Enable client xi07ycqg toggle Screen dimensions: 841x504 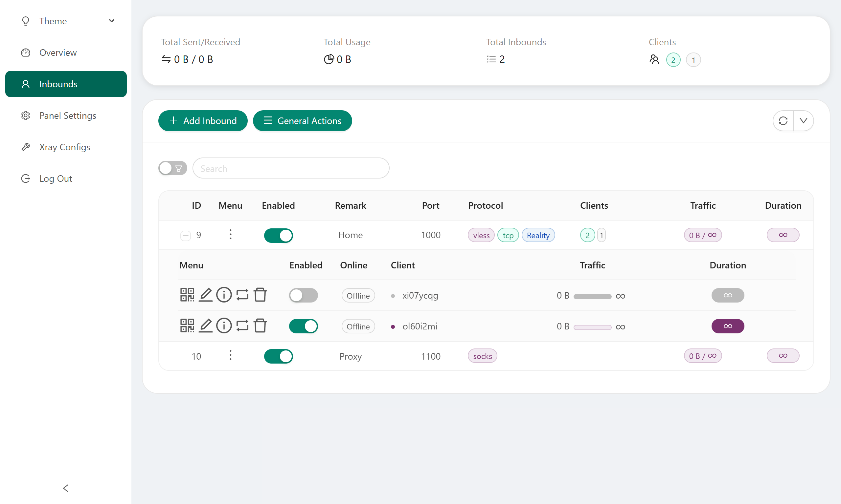303,295
